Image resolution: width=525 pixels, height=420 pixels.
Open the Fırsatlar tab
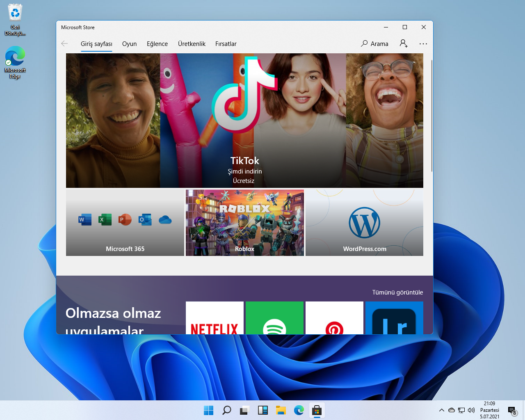226,44
